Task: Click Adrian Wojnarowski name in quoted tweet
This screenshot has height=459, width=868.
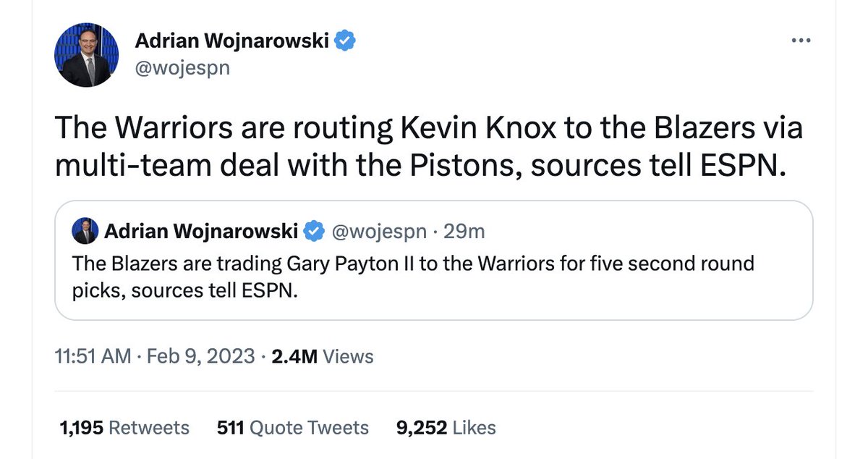Action: point(201,232)
